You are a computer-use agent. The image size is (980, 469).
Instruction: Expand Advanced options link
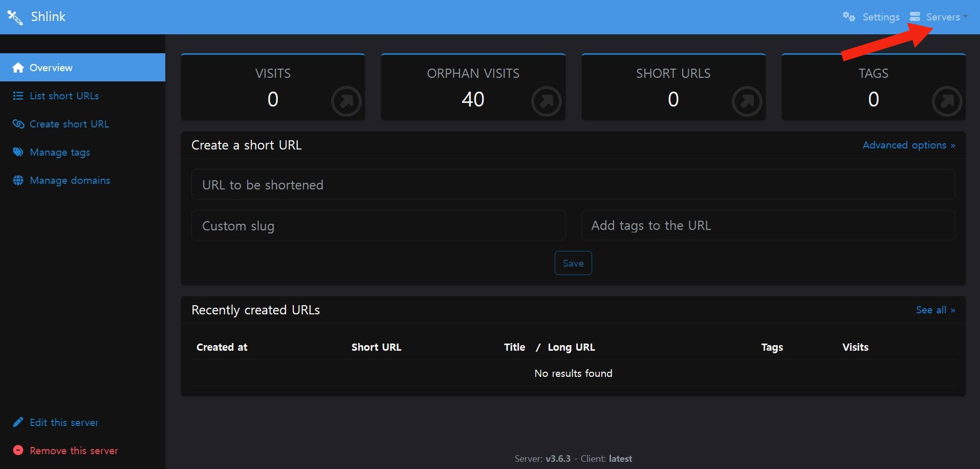908,145
